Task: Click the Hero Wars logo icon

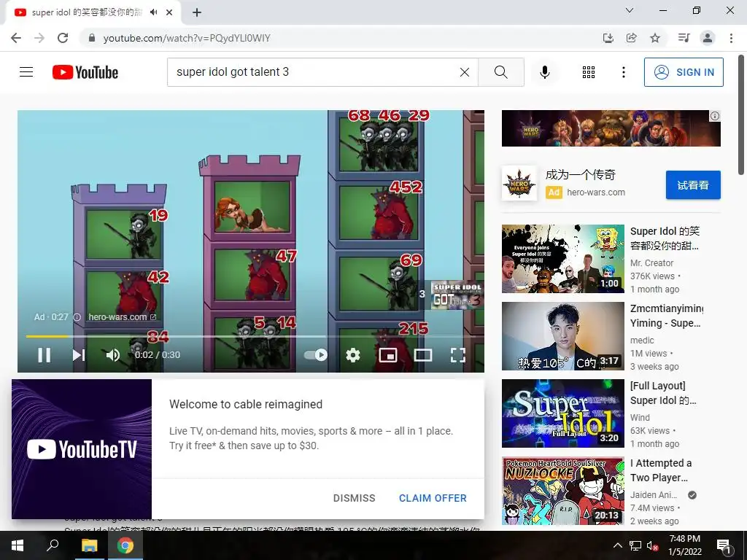Action: tap(519, 183)
